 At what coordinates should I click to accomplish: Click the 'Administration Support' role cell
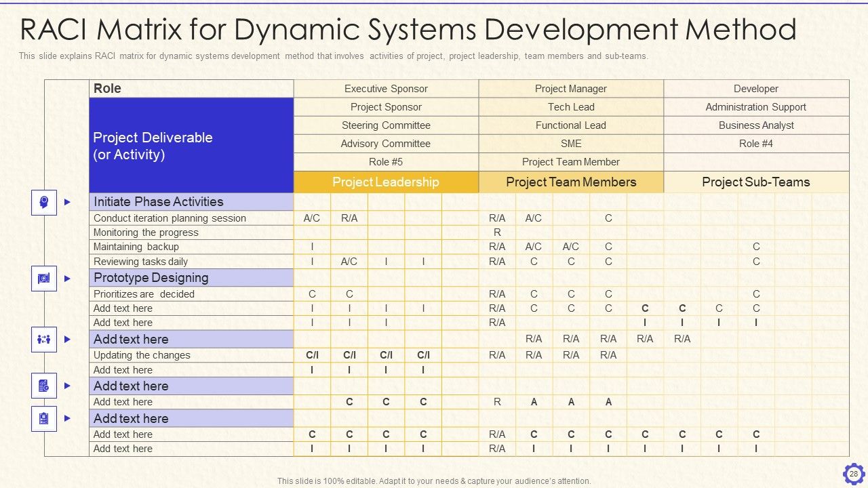click(x=756, y=107)
